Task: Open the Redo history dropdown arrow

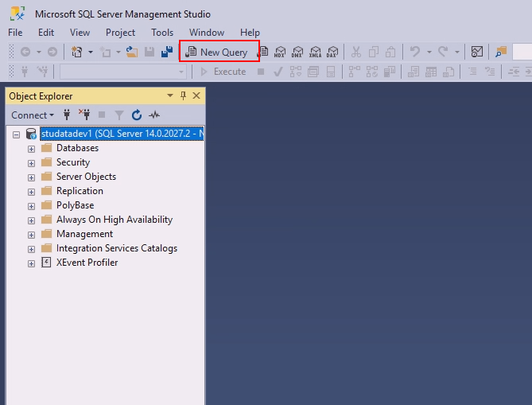Action: pos(457,52)
